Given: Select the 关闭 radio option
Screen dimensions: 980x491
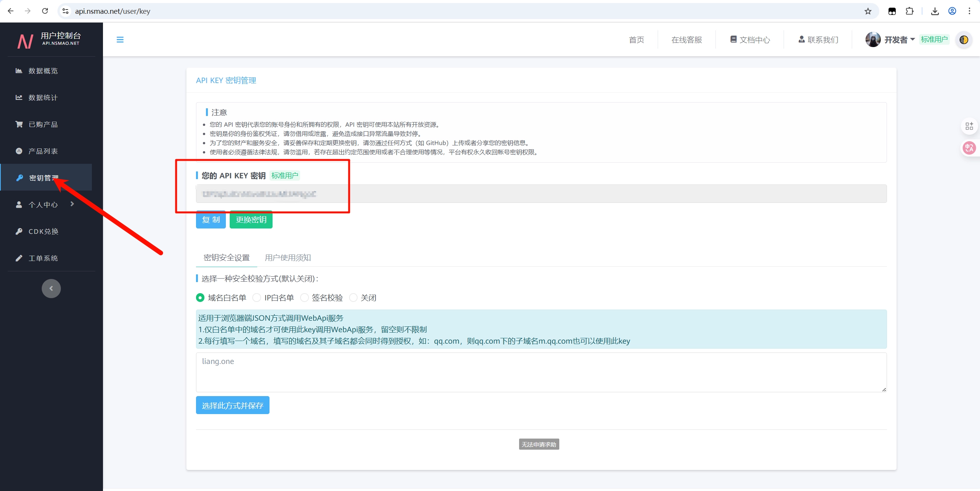Looking at the screenshot, I should [353, 298].
